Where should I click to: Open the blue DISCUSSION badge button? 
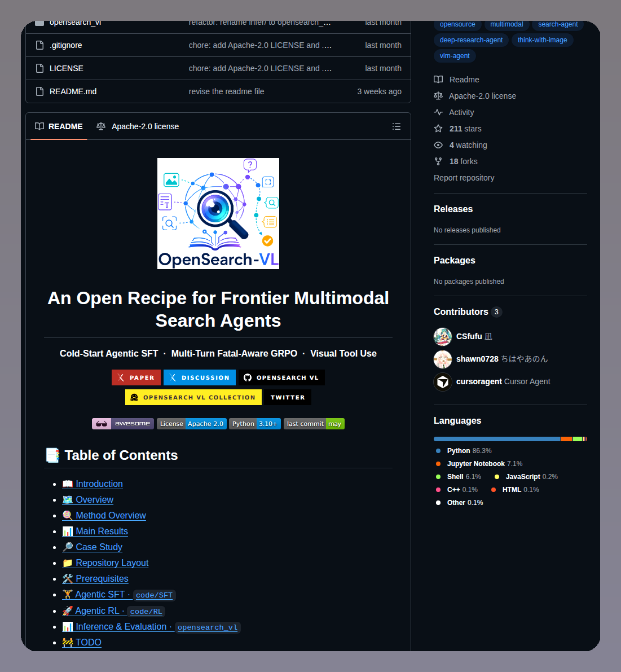(200, 377)
